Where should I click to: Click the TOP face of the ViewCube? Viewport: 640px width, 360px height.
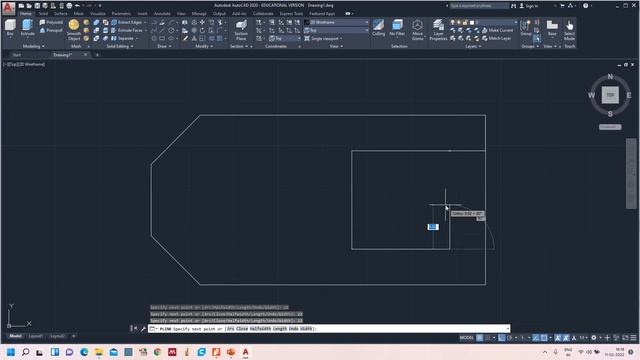[610, 95]
